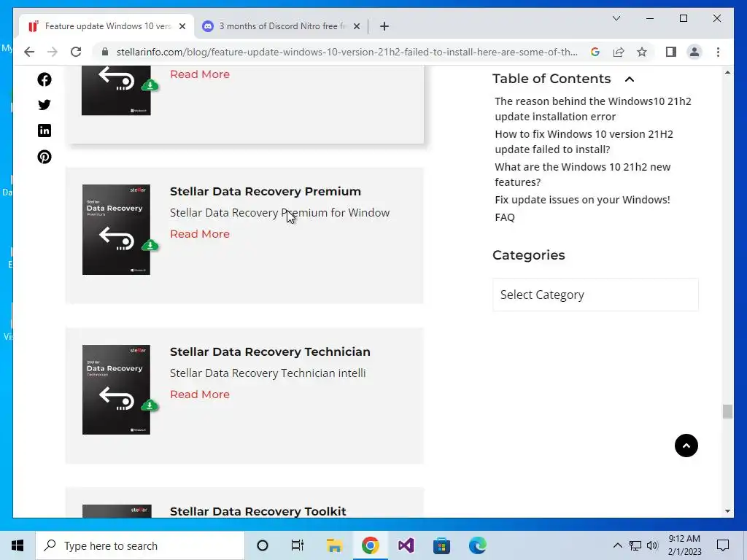Open the Select Category dropdown
747x560 pixels.
tap(595, 295)
